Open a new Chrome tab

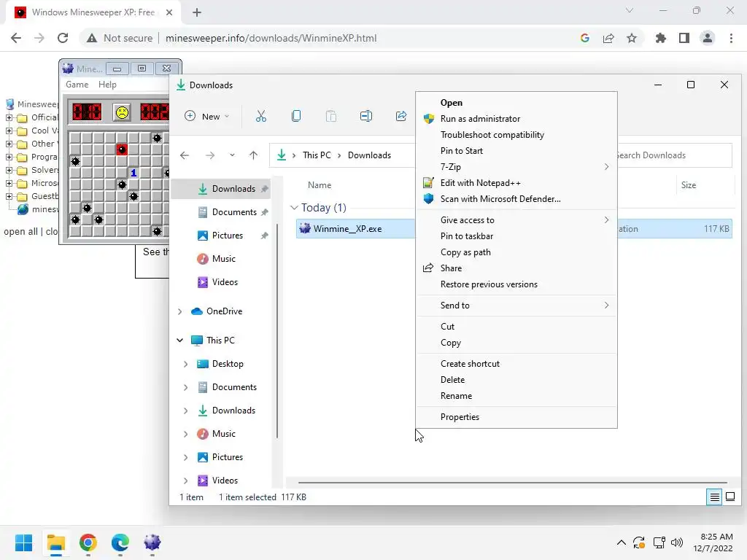[x=197, y=12]
